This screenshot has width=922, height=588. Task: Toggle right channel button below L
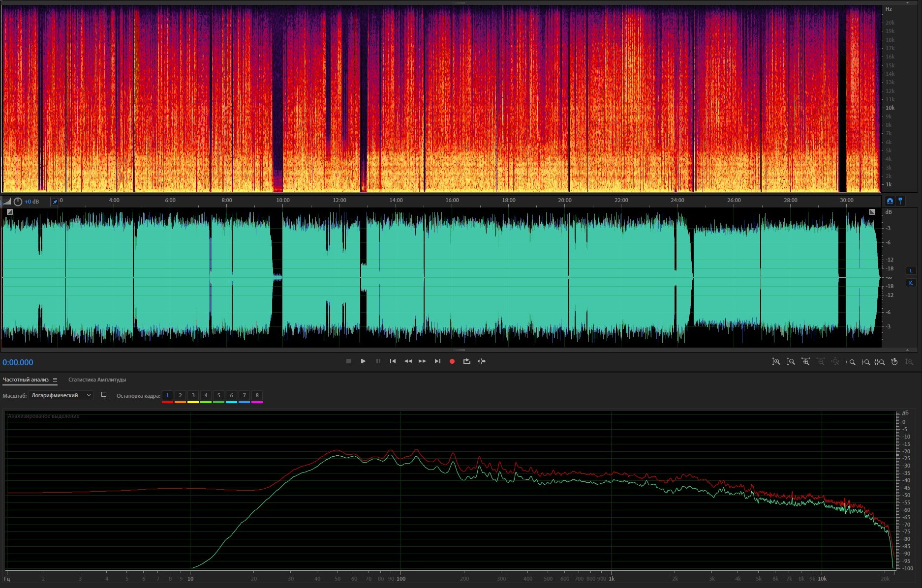click(911, 283)
